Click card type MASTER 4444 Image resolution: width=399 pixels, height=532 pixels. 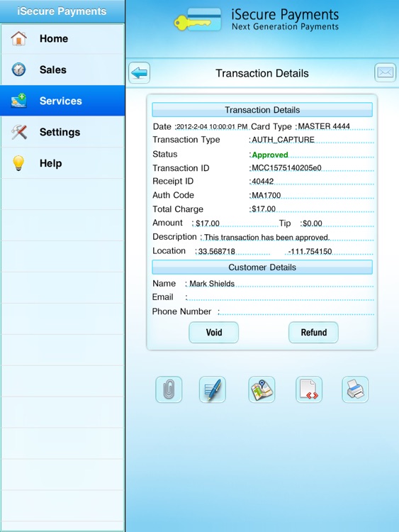tap(324, 126)
